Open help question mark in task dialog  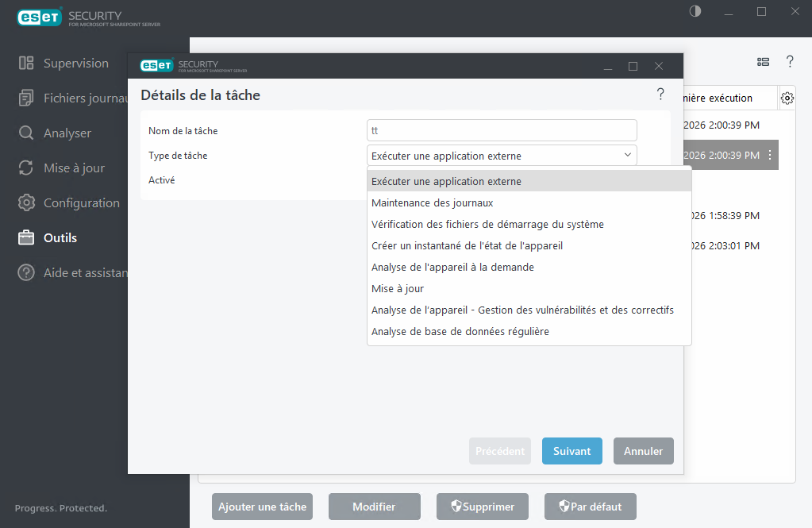pos(660,94)
